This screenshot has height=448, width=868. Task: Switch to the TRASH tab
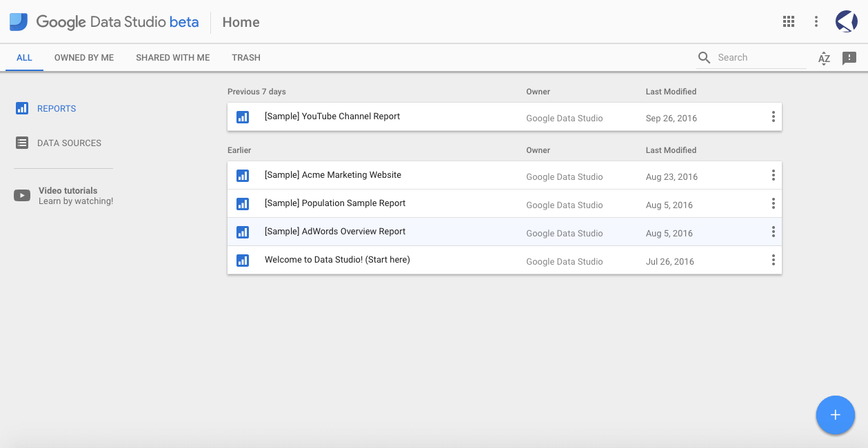point(246,58)
